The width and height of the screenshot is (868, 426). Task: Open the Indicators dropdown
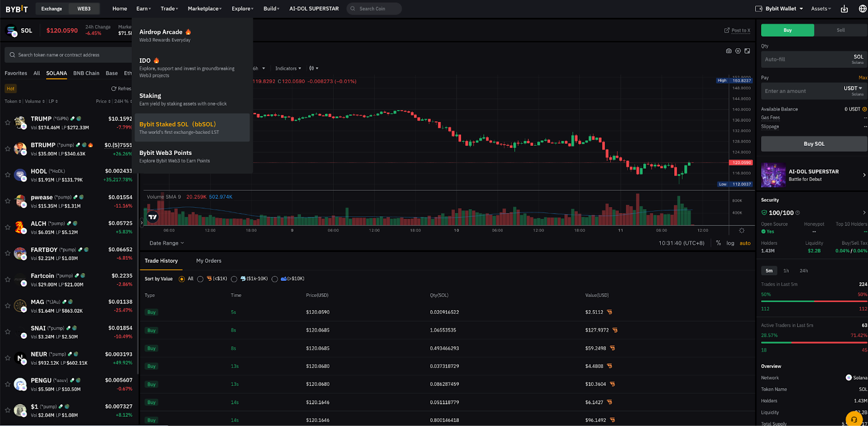(x=288, y=68)
